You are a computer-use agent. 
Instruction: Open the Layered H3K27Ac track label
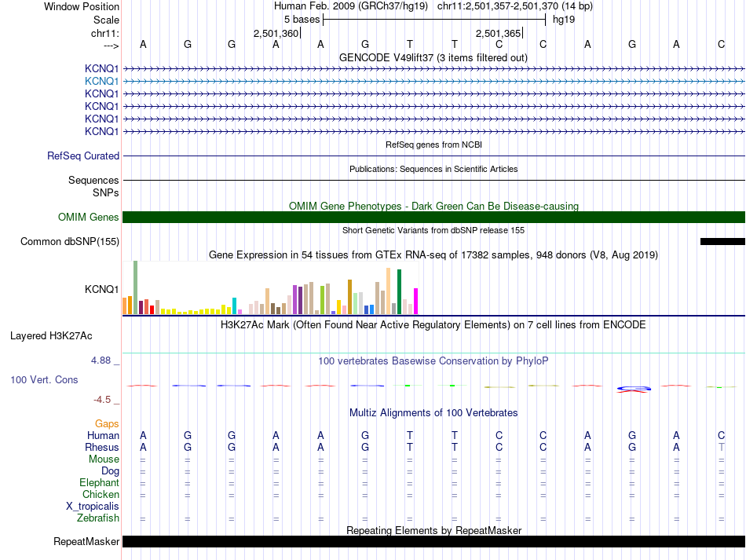click(51, 336)
